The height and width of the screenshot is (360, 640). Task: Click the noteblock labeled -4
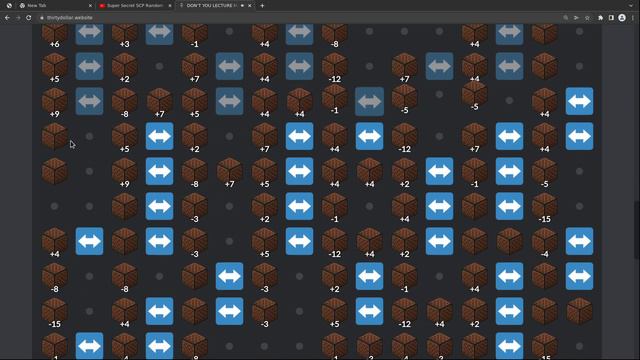pyautogui.click(x=544, y=243)
